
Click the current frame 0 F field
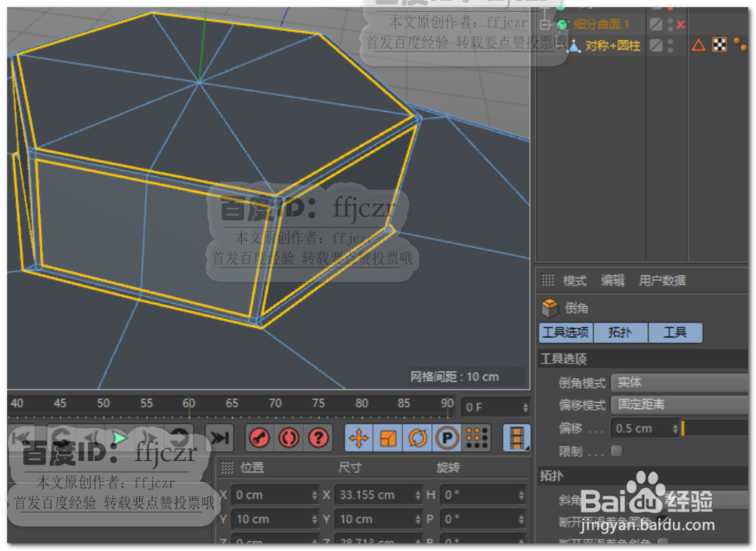point(496,408)
